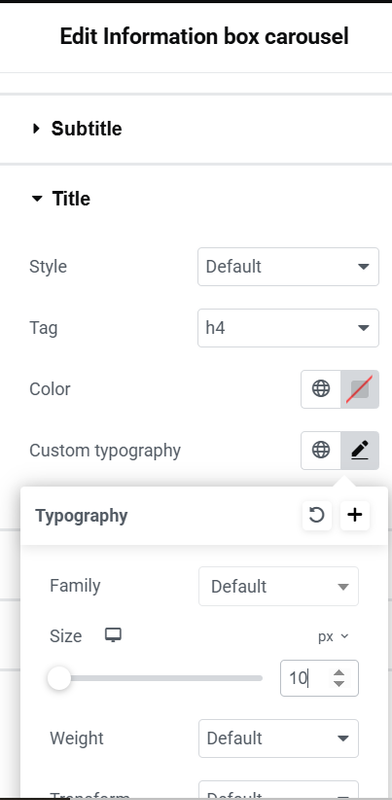Click the font Size slider handle
Image resolution: width=392 pixels, height=800 pixels.
click(x=59, y=679)
